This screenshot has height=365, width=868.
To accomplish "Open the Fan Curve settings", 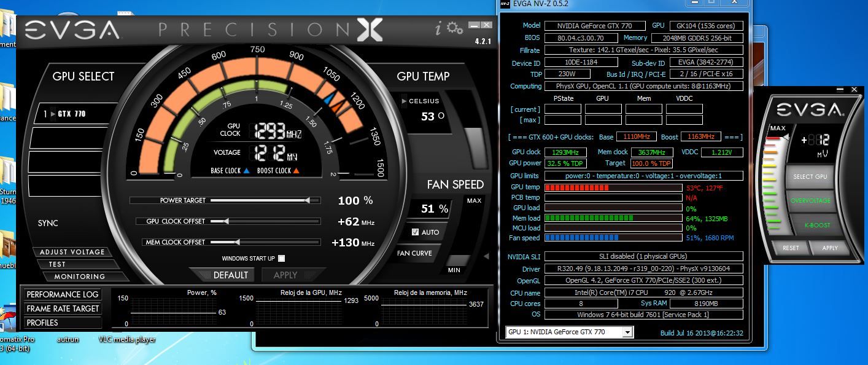I will pos(415,253).
